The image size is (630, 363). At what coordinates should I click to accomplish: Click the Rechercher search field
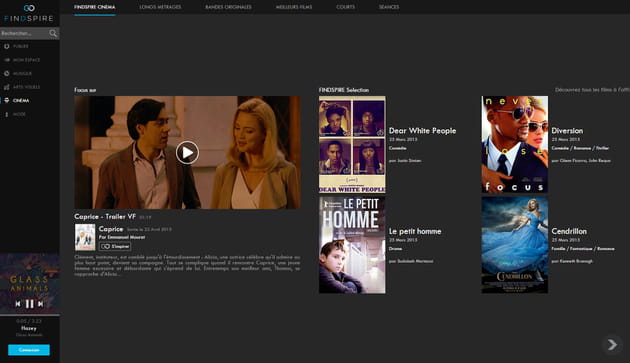pyautogui.click(x=24, y=33)
